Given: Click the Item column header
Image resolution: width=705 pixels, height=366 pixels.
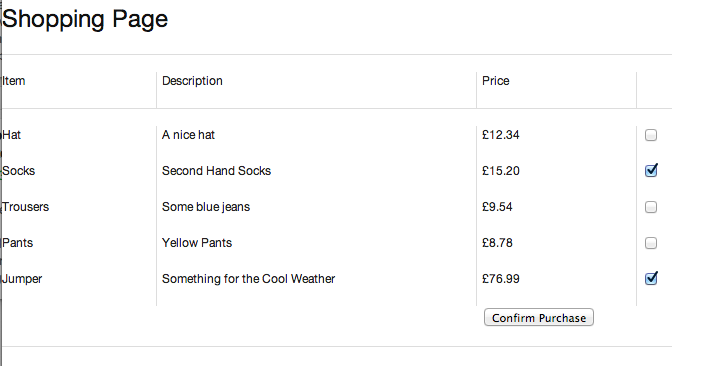Looking at the screenshot, I should (13, 81).
